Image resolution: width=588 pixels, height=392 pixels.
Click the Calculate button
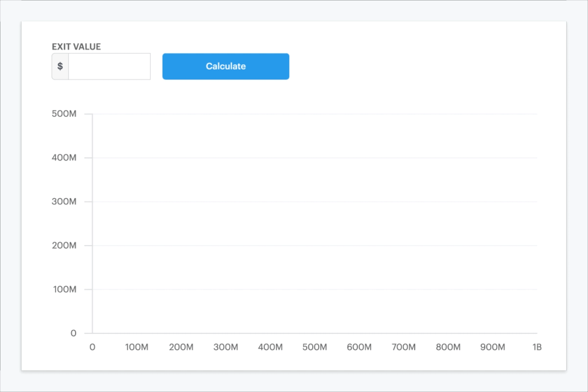225,66
